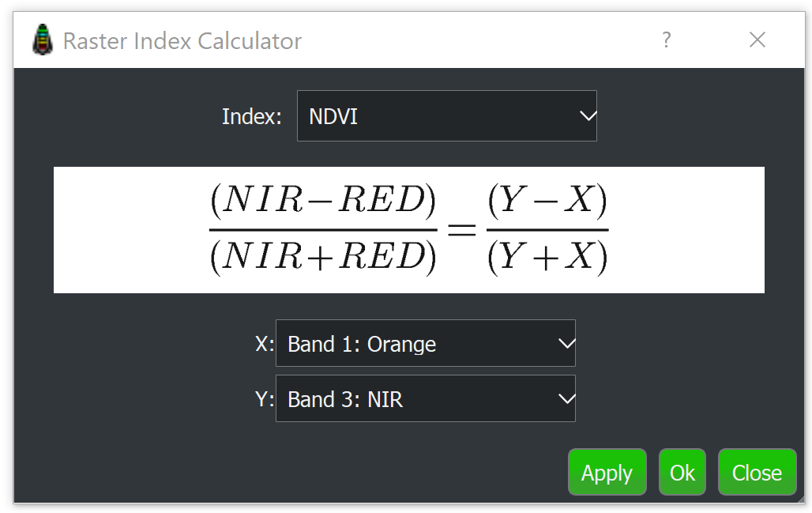The height and width of the screenshot is (513, 812).
Task: Click the chevron arrow of the Y band selector
Action: pyautogui.click(x=566, y=399)
